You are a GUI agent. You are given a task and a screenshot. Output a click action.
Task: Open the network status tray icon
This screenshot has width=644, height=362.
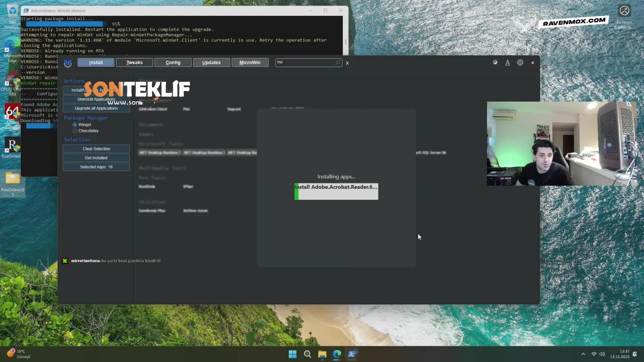(594, 354)
